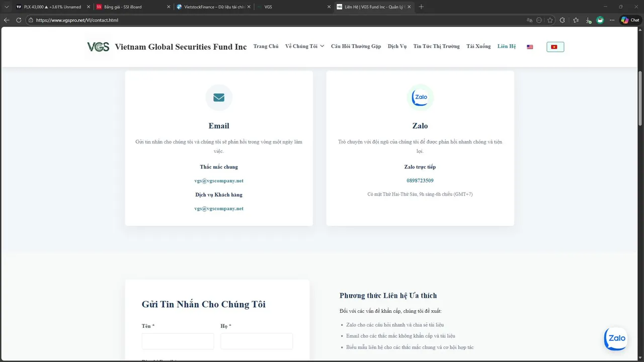
Task: Click Vietnam Global Securities Fund Inc title
Action: [x=181, y=47]
